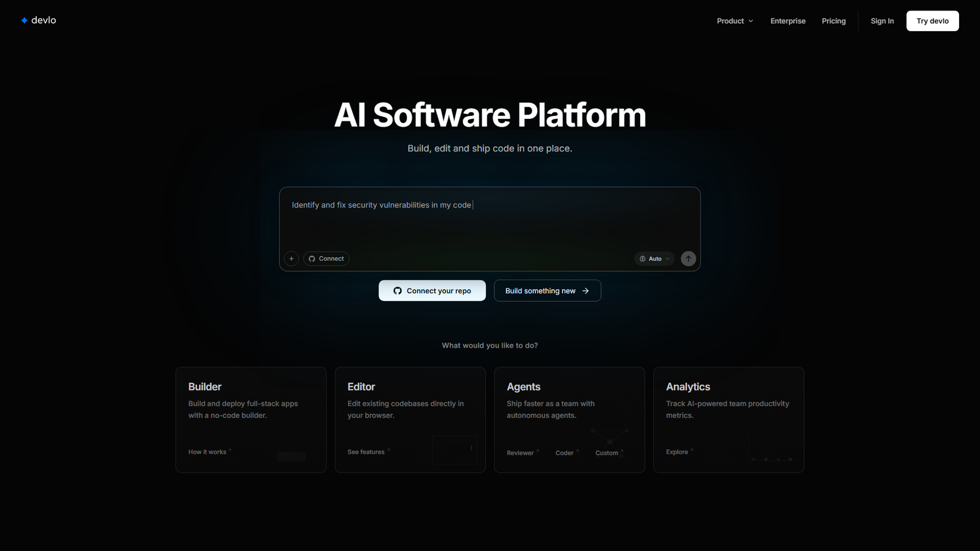Click the external-link arrow beside How it works

[229, 449]
